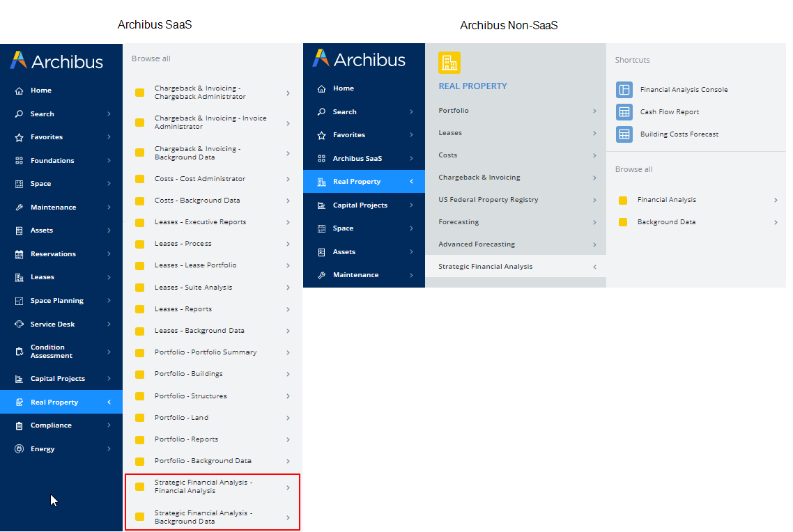Screen dimensions: 793x532
Task: Select Strategic Financial Analysis - Background Data row
Action: coord(213,517)
